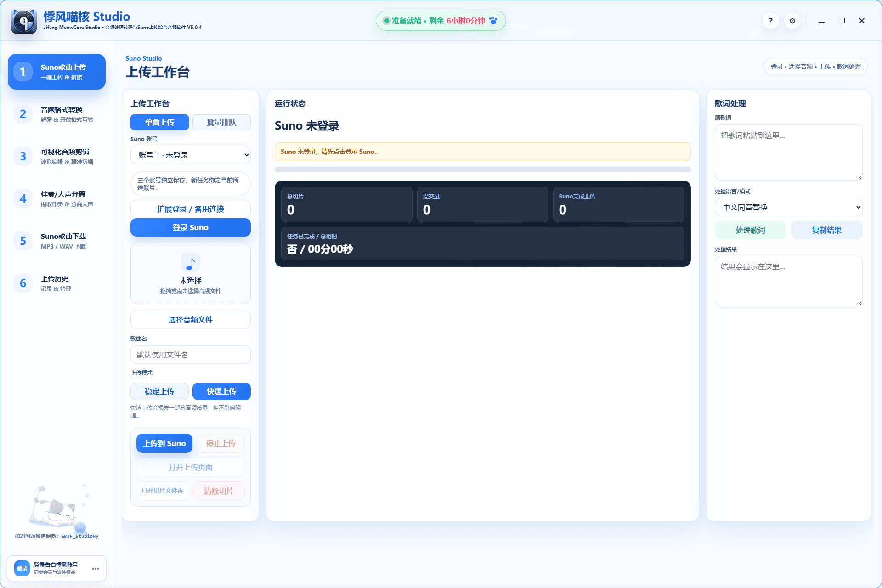This screenshot has width=882, height=588.
Task: Focus the original lyrics text area
Action: coord(788,153)
